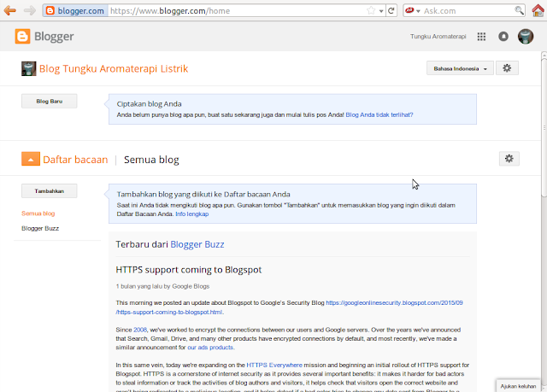The width and height of the screenshot is (547, 392).
Task: Click the Daftar bacaan heading
Action: click(x=75, y=160)
